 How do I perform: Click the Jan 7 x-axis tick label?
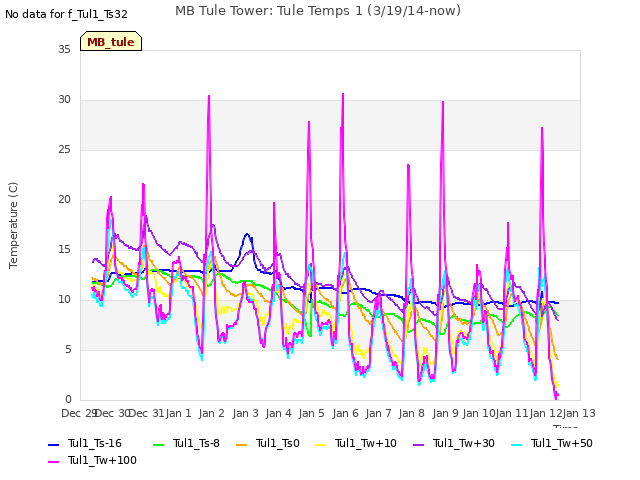[378, 413]
